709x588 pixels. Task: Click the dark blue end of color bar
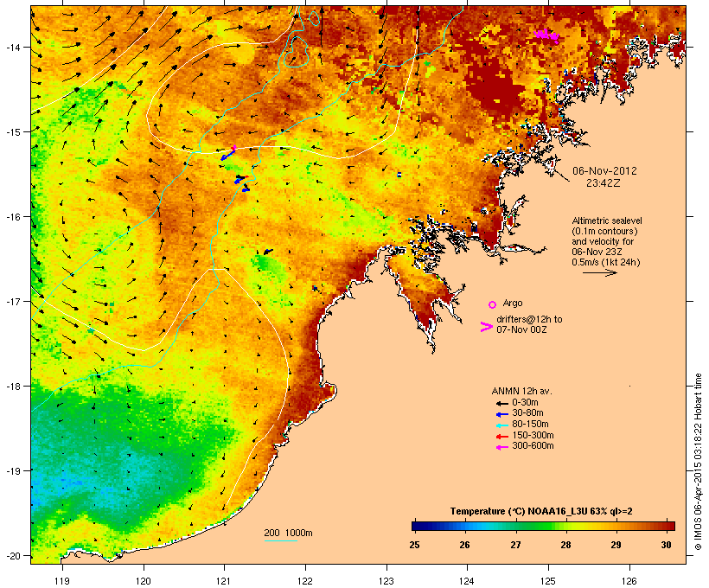[x=416, y=526]
